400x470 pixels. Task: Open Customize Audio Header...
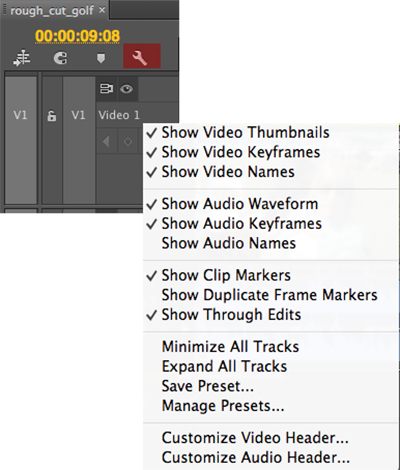tap(271, 458)
